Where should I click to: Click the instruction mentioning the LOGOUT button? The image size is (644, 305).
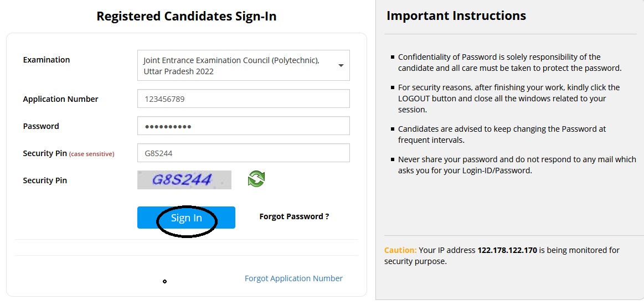tap(508, 99)
